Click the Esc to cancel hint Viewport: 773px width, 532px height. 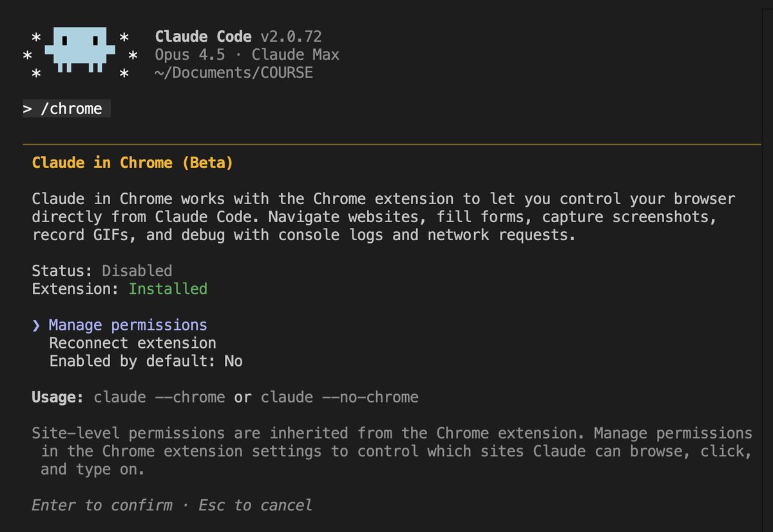tap(255, 506)
